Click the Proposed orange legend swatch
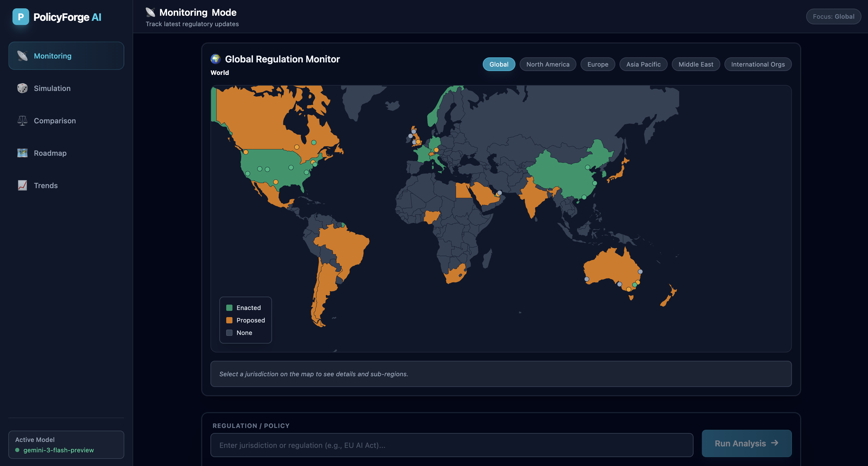This screenshot has height=466, width=868. (229, 320)
